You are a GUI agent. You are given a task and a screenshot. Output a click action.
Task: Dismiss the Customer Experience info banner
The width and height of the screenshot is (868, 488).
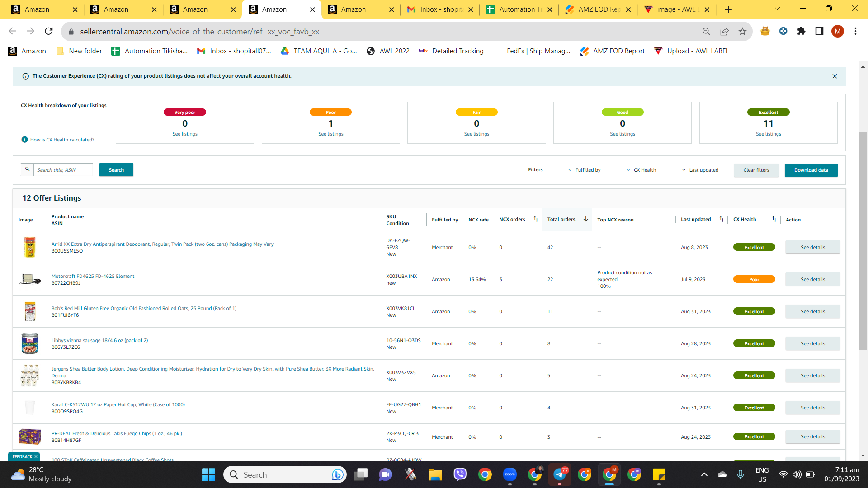point(835,76)
